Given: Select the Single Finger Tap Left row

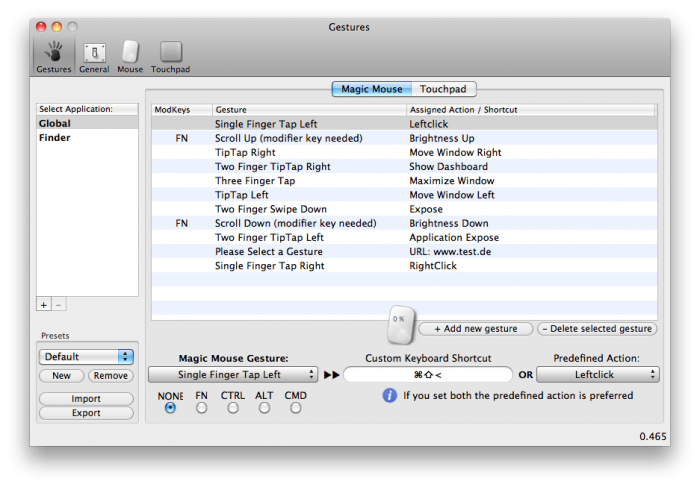Looking at the screenshot, I should 404,124.
